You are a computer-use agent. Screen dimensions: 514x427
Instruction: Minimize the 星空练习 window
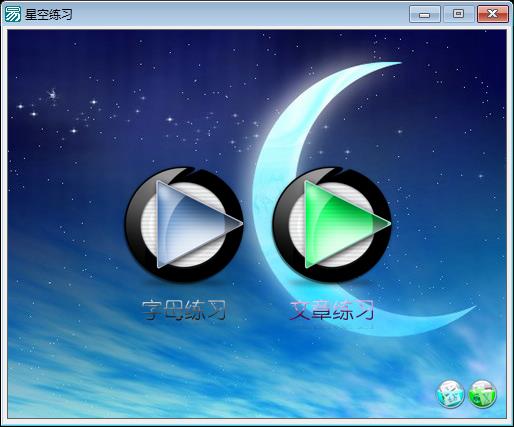tap(425, 14)
